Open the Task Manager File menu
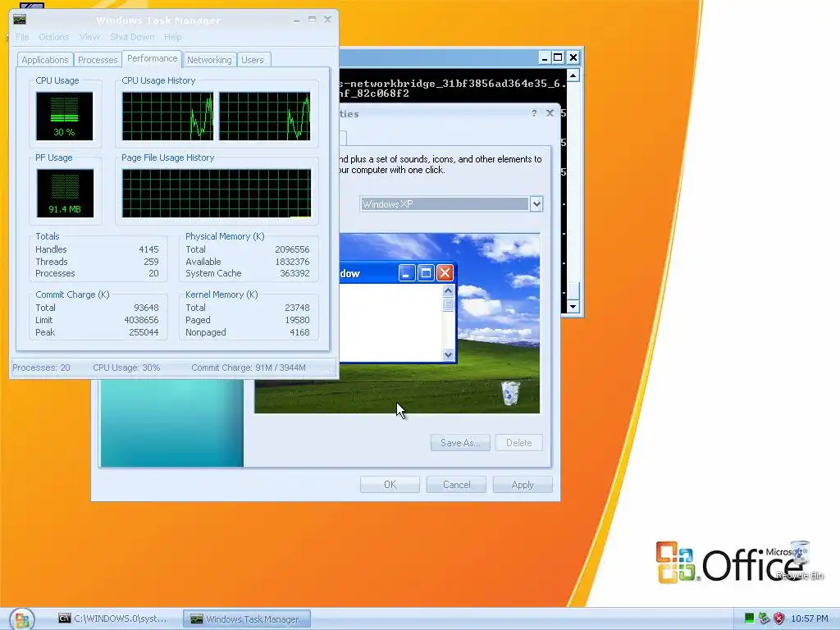Screen dimensions: 840x630 click(x=22, y=37)
